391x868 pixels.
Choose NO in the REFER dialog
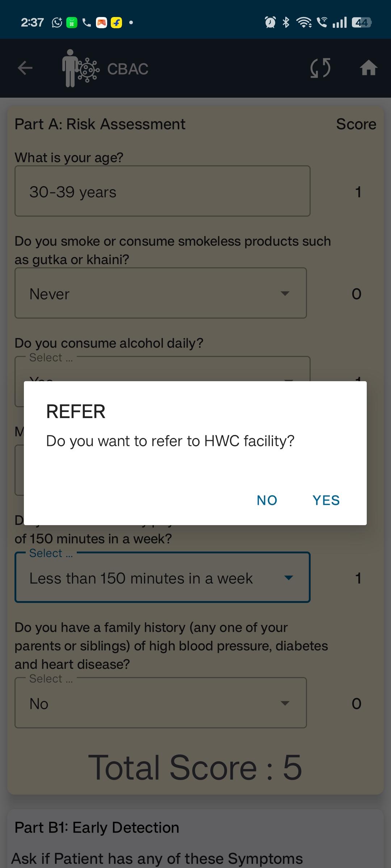tap(267, 500)
